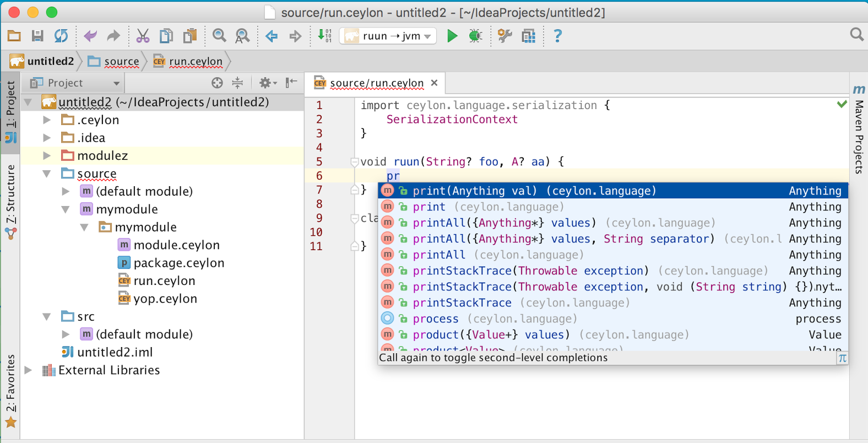868x443 pixels.
Task: Click the Search Everywhere magnifier
Action: pos(856,35)
